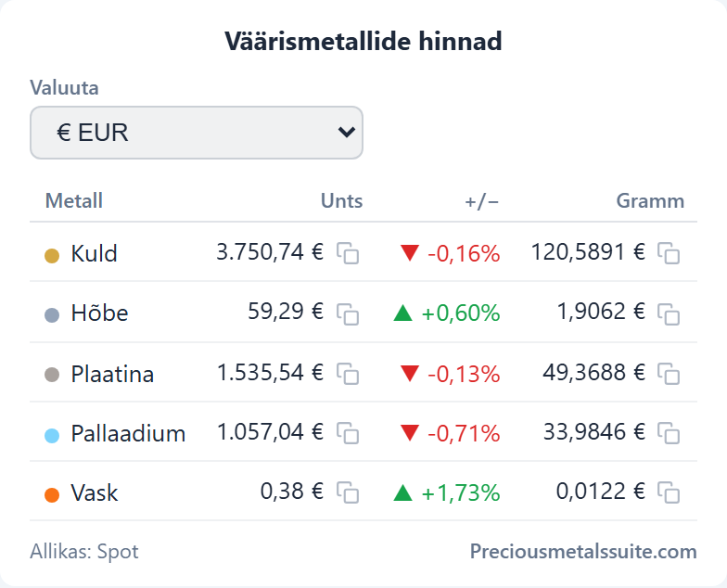Click the Gramm column header
The height and width of the screenshot is (588, 727).
click(x=650, y=200)
